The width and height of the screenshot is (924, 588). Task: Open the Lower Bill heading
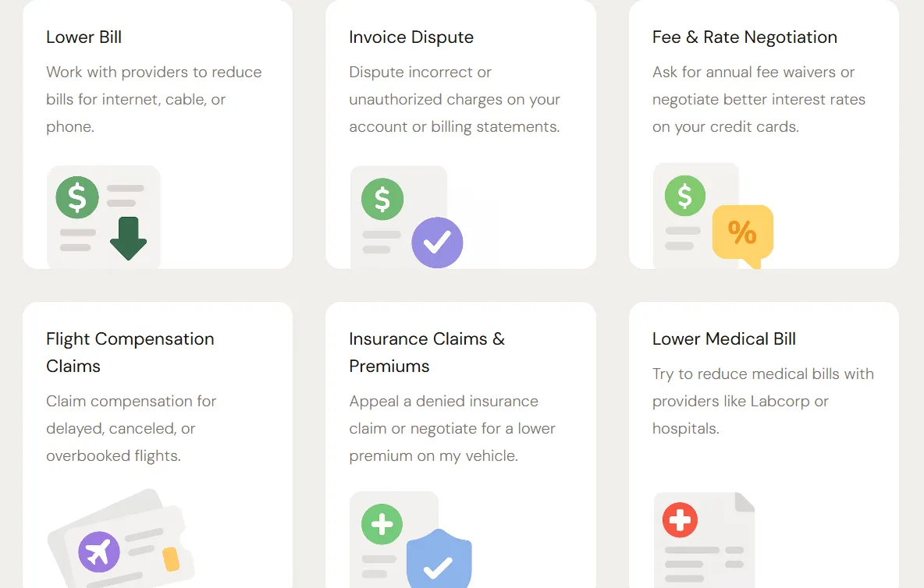click(84, 37)
